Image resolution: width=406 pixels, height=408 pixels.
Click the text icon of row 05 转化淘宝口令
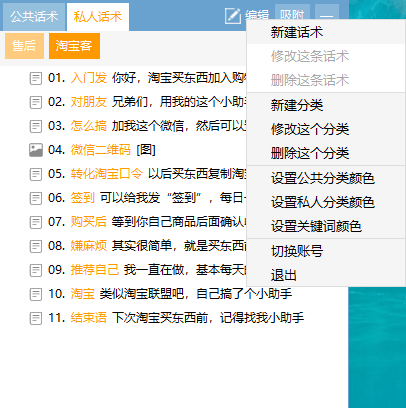36,174
